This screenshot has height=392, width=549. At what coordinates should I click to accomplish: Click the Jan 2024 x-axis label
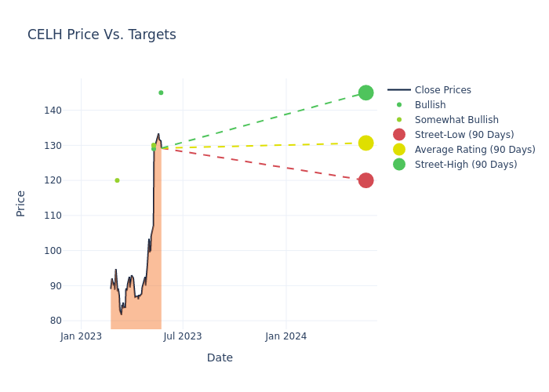tap(285, 336)
